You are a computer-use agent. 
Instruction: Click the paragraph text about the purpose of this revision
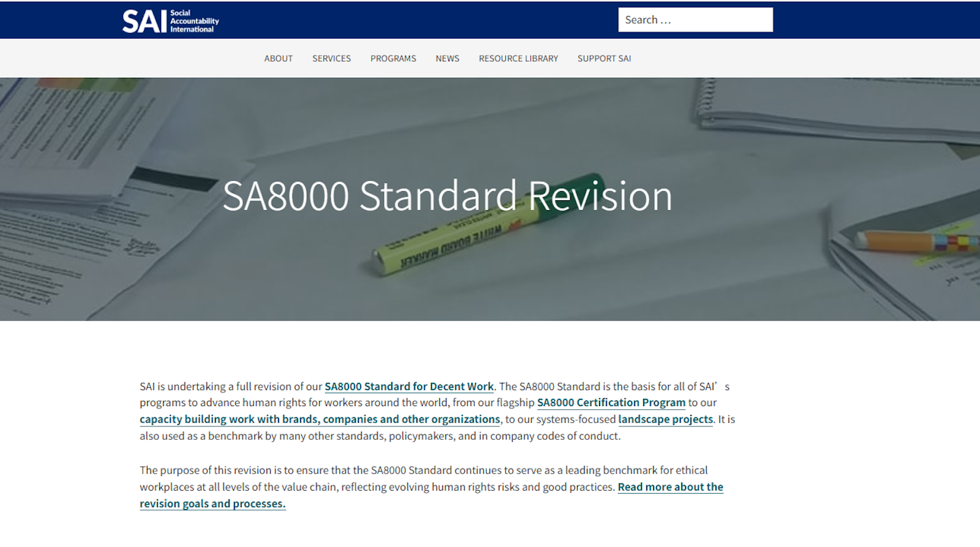coord(423,470)
